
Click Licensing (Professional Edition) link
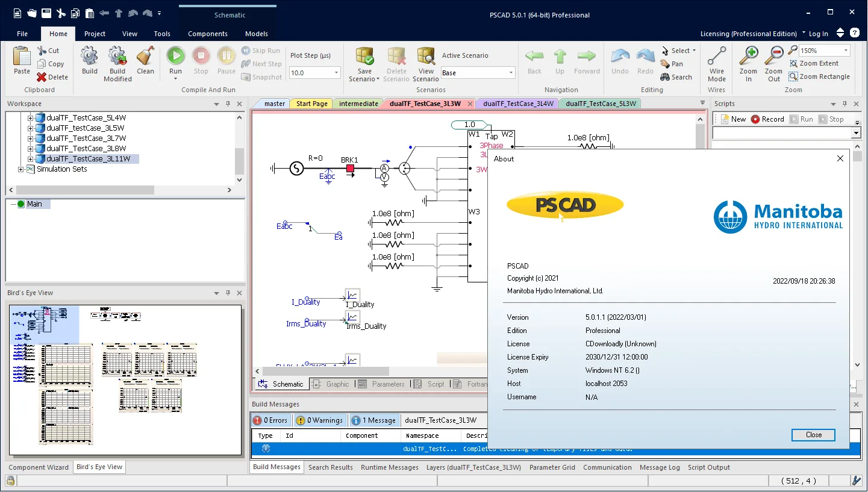tap(748, 34)
